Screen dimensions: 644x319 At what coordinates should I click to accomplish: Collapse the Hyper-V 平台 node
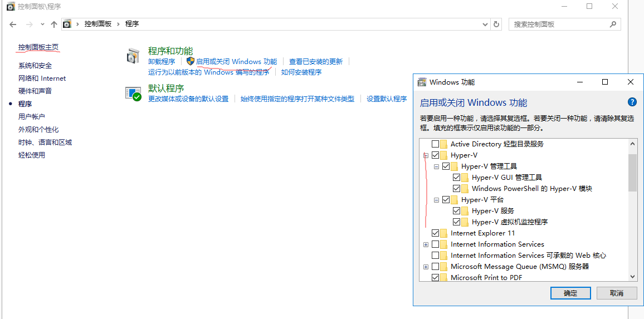[x=437, y=200]
